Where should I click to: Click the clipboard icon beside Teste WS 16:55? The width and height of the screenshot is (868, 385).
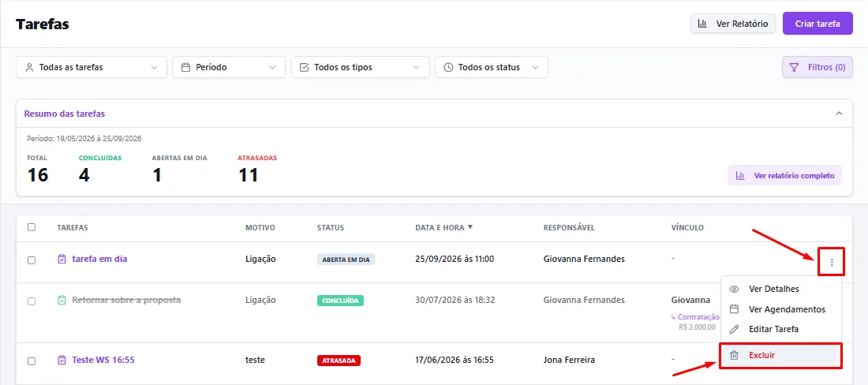(x=62, y=360)
